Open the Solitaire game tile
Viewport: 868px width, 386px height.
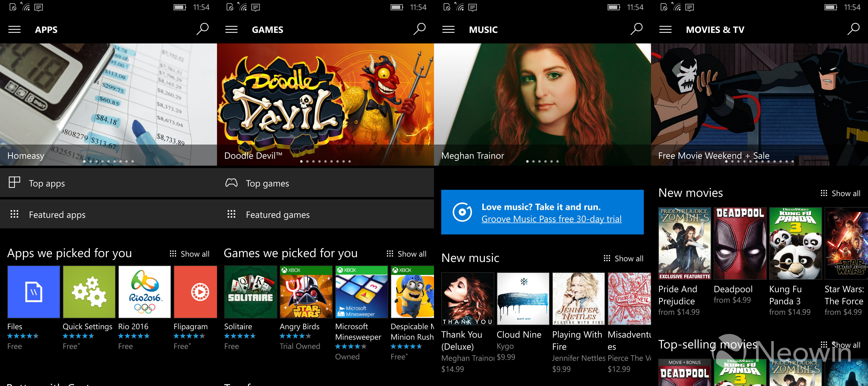(x=251, y=292)
